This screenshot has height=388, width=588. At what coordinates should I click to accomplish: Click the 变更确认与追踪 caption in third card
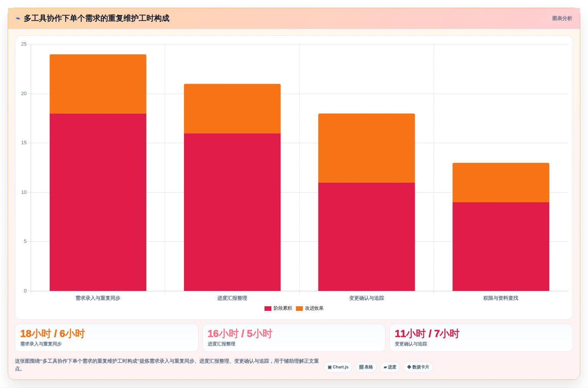click(411, 344)
